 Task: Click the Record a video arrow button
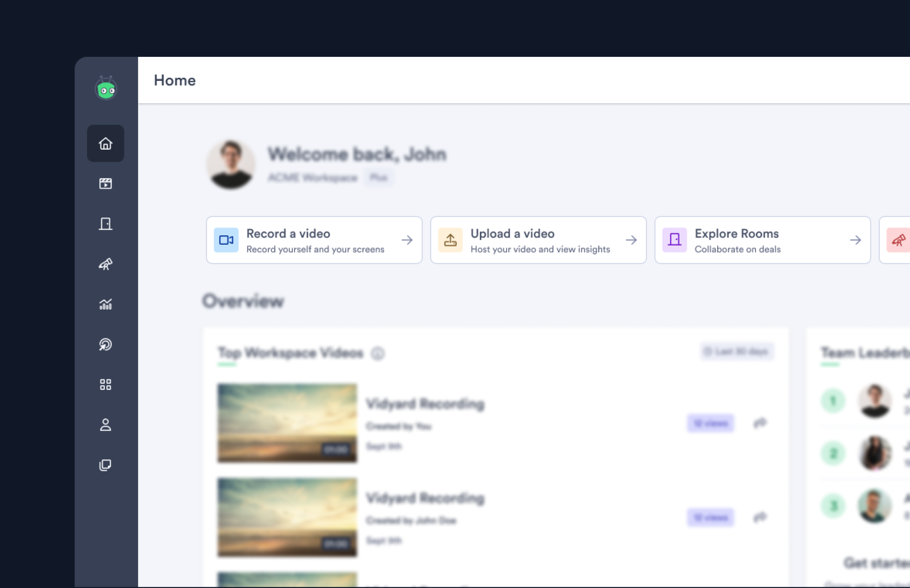[x=407, y=240]
